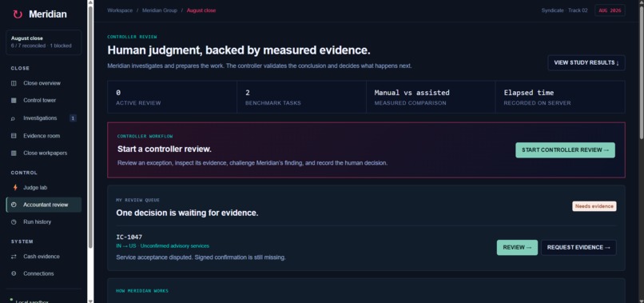Click the Control tower grid icon
The height and width of the screenshot is (303, 644).
pyautogui.click(x=14, y=100)
